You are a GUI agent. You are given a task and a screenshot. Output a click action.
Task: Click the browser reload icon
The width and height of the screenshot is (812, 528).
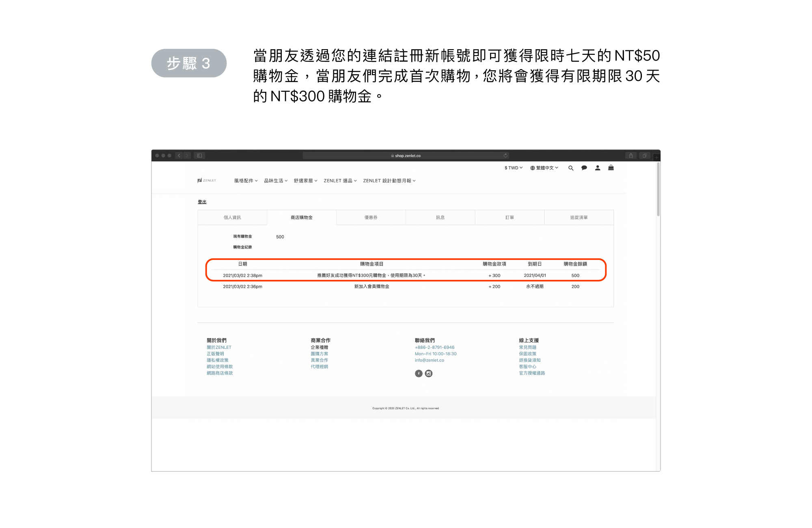505,156
